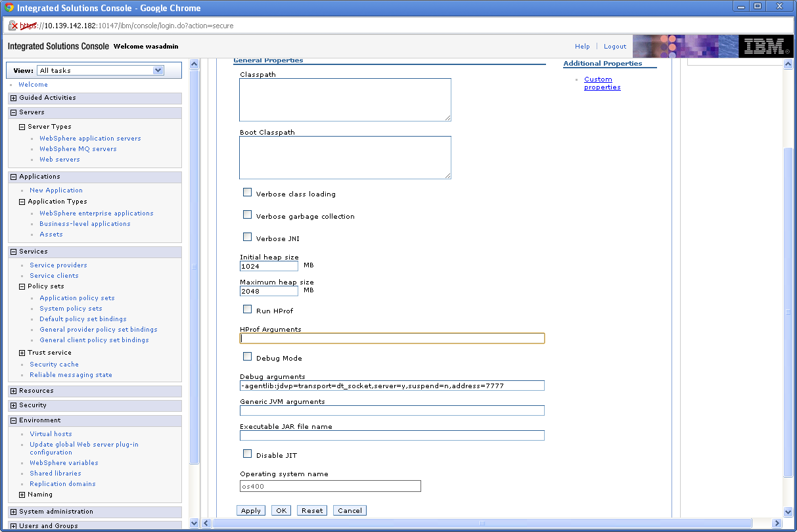Screen dimensions: 797x532
Task: Expand the Trust service node
Action: [x=22, y=353]
